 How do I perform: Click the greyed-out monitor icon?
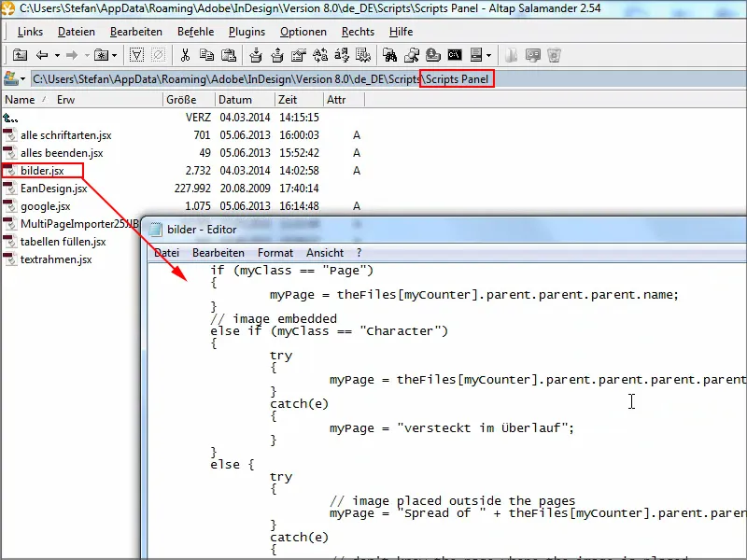(x=532, y=55)
